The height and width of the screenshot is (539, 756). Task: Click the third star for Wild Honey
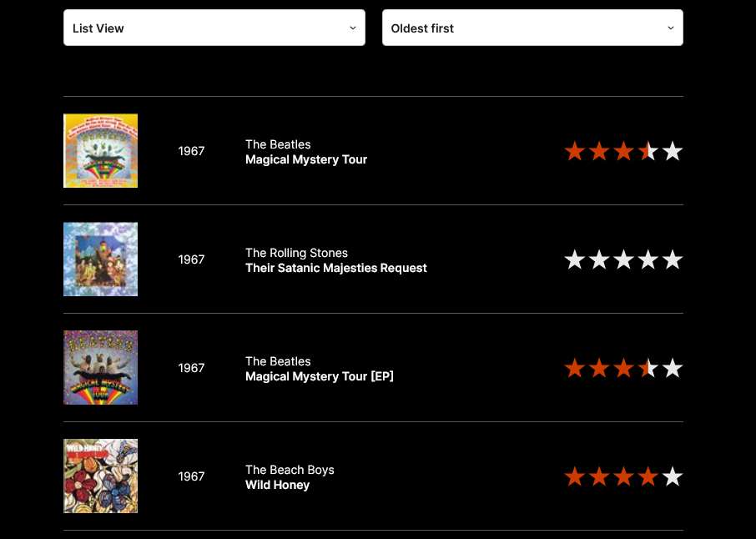[x=623, y=476]
